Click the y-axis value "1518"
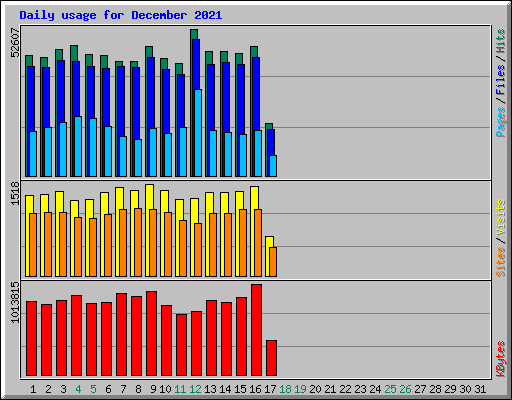Screen dimensions: 512x400 pos(15,193)
